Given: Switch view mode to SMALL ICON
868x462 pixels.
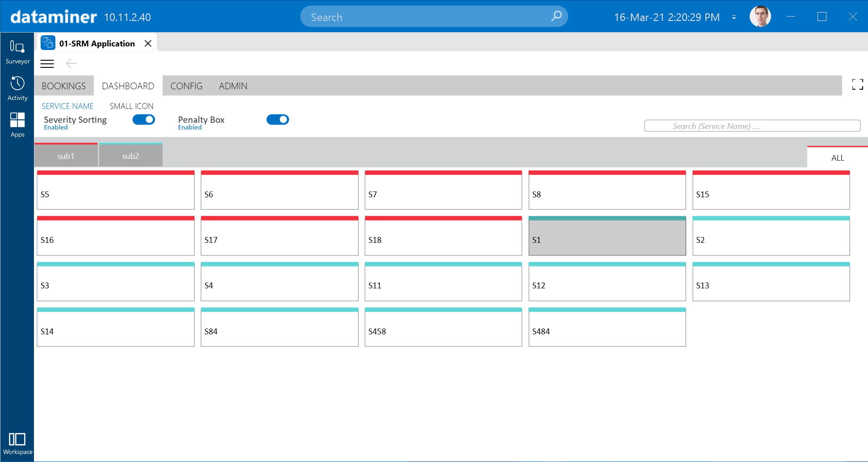Looking at the screenshot, I should [x=131, y=106].
